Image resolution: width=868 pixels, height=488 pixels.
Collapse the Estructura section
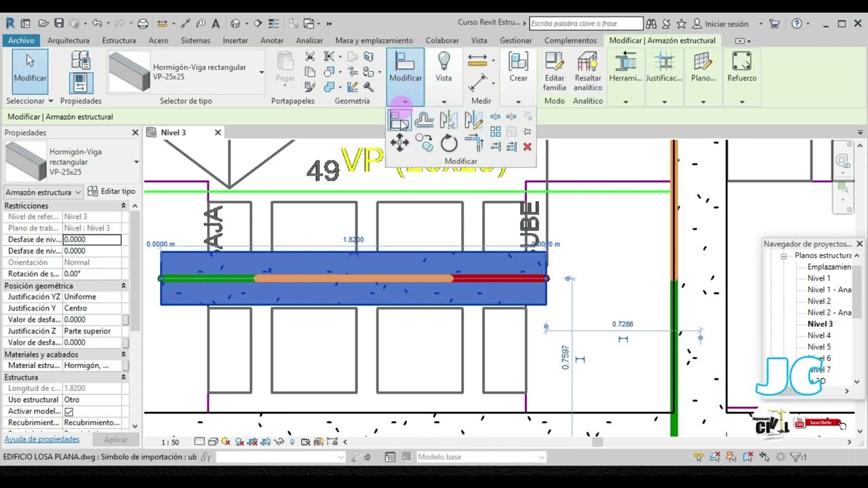click(x=123, y=378)
